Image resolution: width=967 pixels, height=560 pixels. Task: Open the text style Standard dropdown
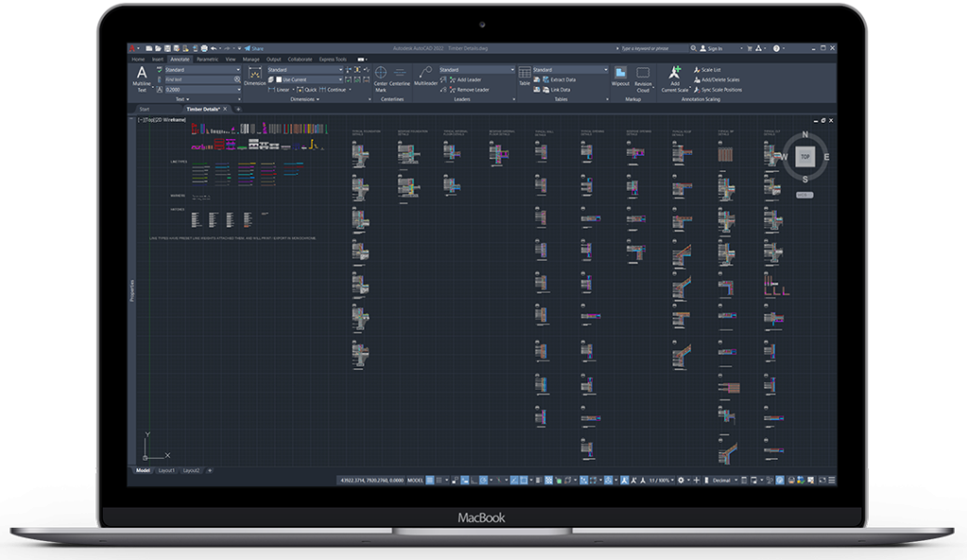pos(202,70)
